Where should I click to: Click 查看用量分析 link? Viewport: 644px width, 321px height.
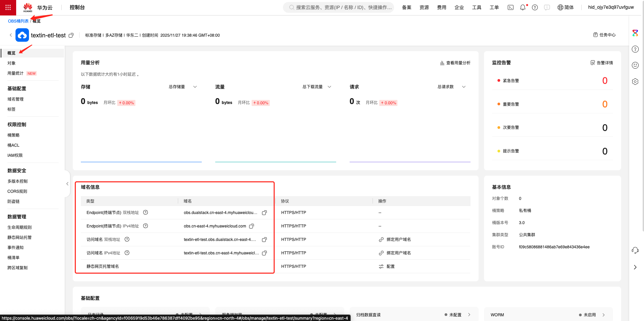(x=455, y=63)
